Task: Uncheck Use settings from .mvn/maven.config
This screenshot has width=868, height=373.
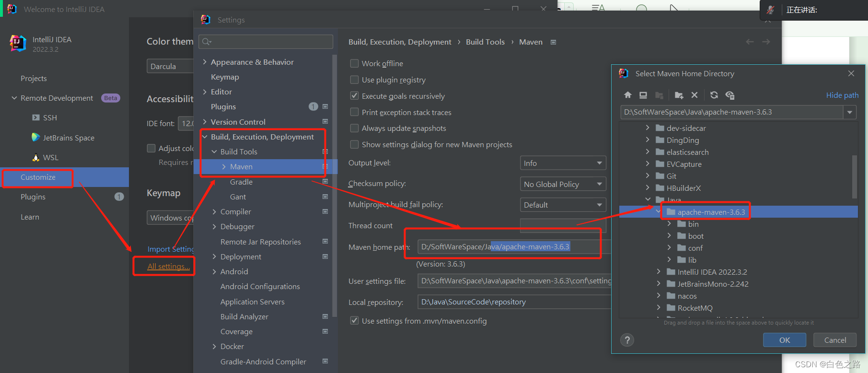Action: (x=354, y=321)
